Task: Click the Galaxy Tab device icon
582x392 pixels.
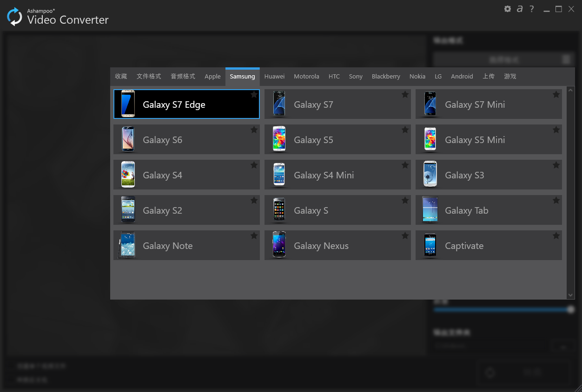Action: point(430,209)
